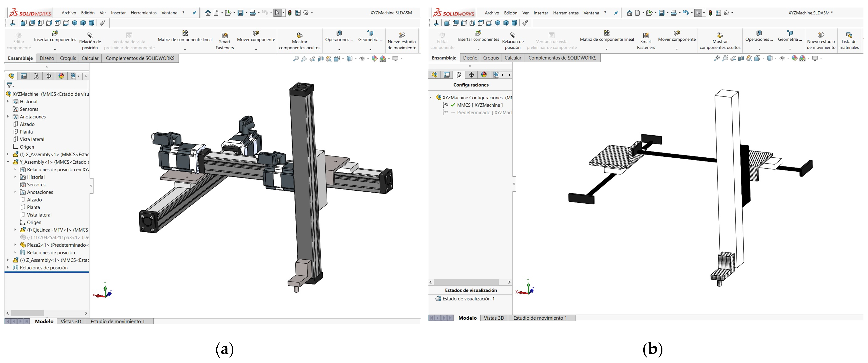Screen dimensions: 868x363
Task: Click the feature tree horizontal scrollbar
Action: (28, 313)
